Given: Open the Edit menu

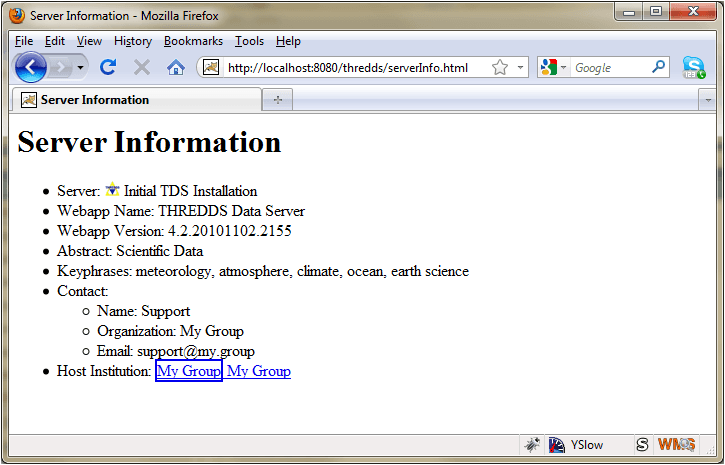Looking at the screenshot, I should coord(55,41).
